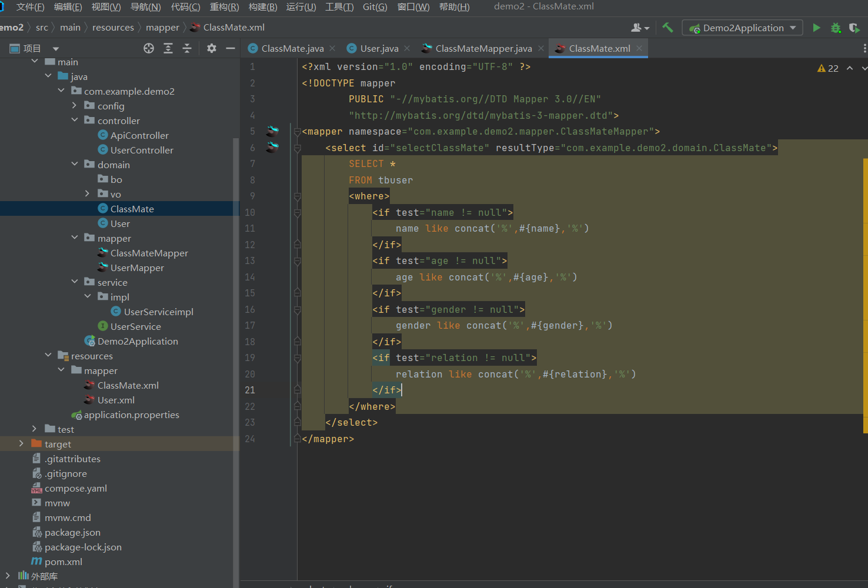
Task: Switch to ClassMate.java tab
Action: [x=286, y=48]
